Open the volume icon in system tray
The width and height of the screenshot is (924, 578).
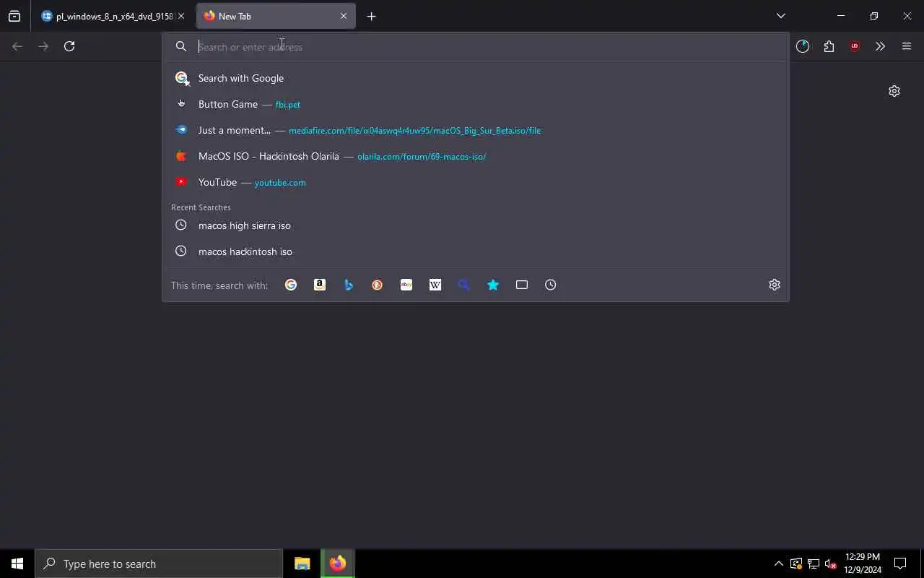(831, 564)
